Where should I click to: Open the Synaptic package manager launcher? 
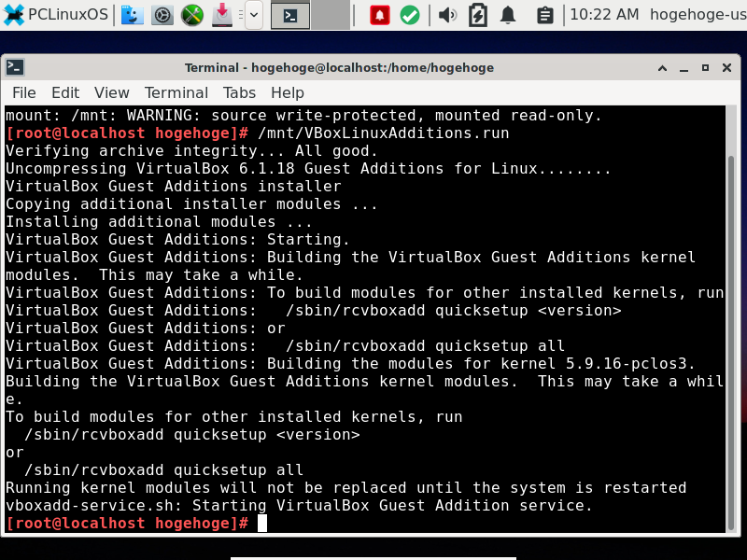point(192,15)
